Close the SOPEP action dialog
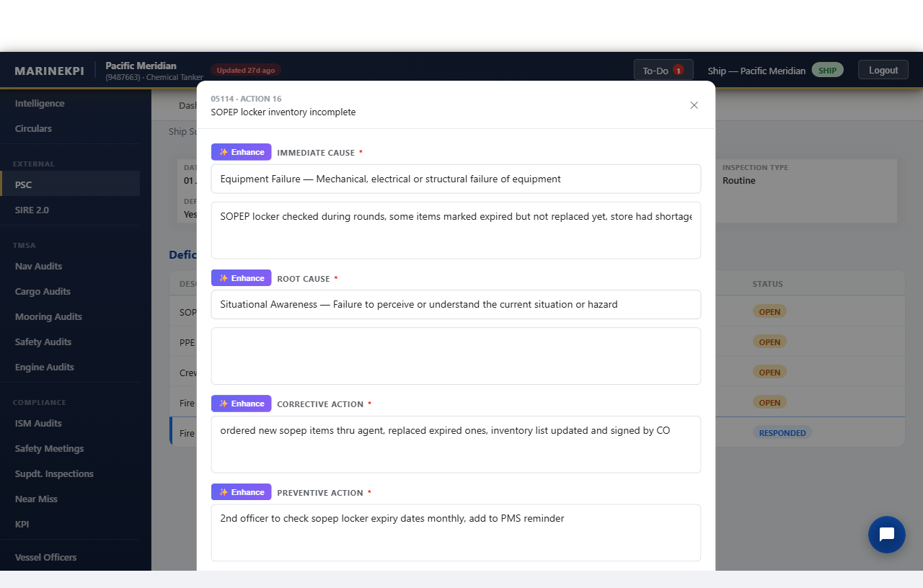923x588 pixels. (x=694, y=105)
